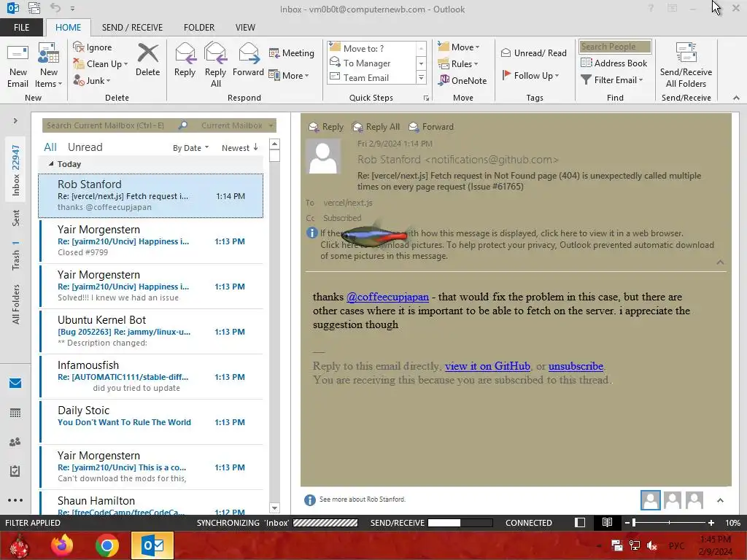Open the Clean Up dropdown
This screenshot has width=747, height=560.
point(101,64)
